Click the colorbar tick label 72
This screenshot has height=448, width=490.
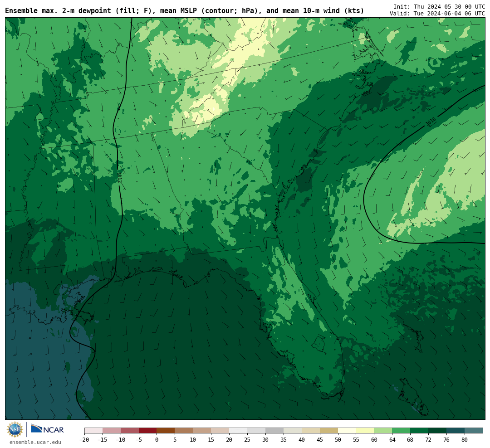(428, 439)
